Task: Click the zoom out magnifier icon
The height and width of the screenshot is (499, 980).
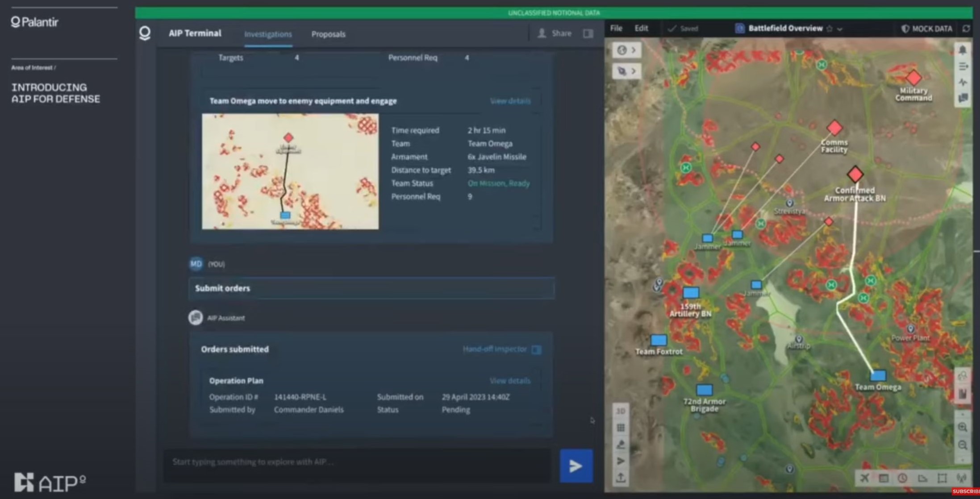Action: click(963, 445)
